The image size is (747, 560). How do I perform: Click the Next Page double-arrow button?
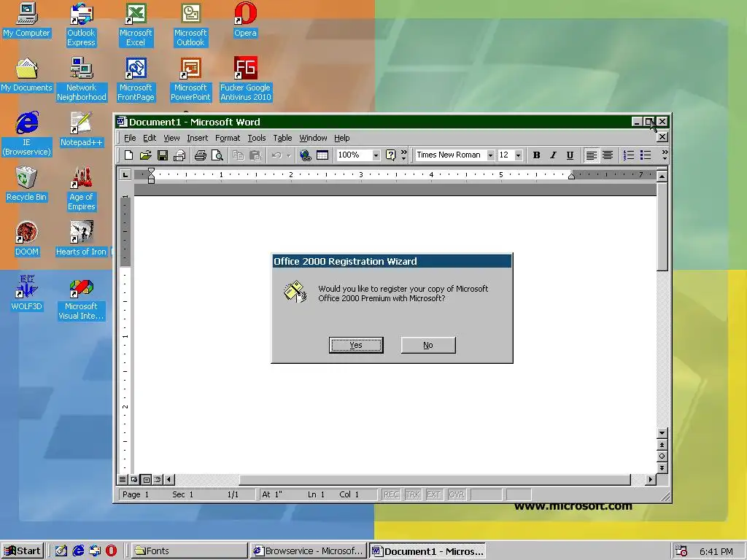(x=662, y=468)
